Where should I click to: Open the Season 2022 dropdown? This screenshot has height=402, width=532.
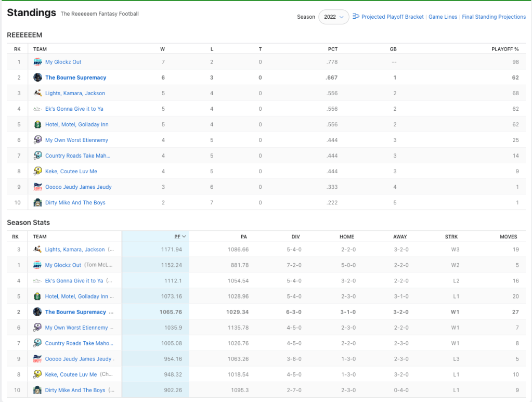point(333,17)
